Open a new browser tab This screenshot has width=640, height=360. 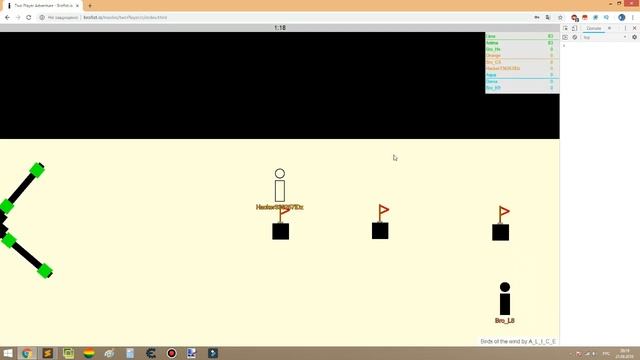point(90,6)
